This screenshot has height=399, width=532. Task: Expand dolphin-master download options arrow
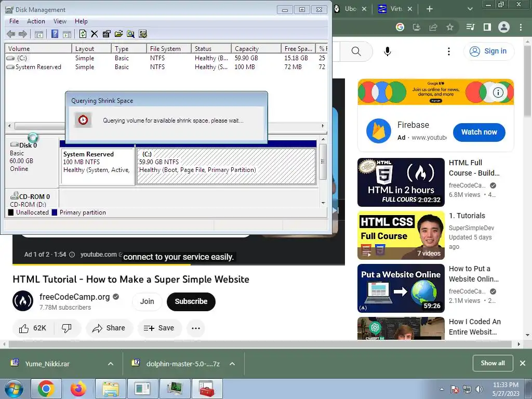(232, 364)
